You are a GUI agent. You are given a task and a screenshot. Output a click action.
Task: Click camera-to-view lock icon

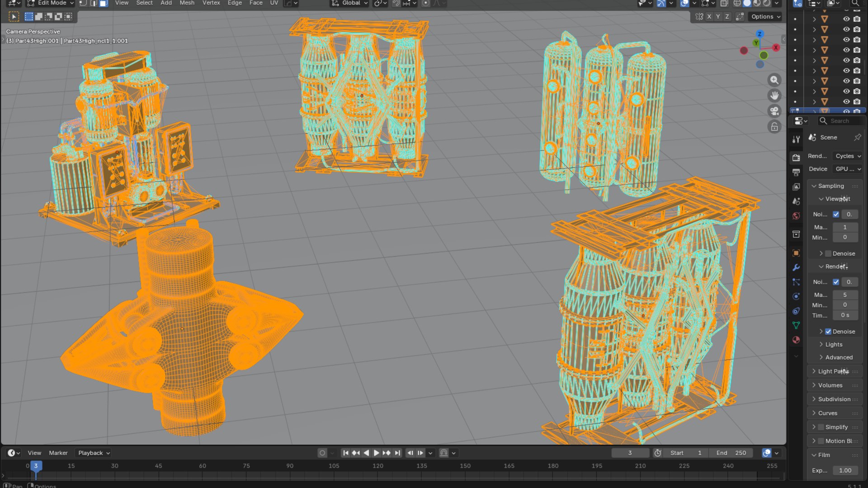click(x=774, y=127)
